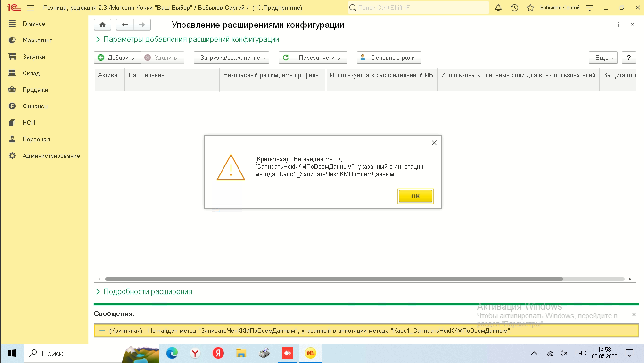Open Главное section

34,24
